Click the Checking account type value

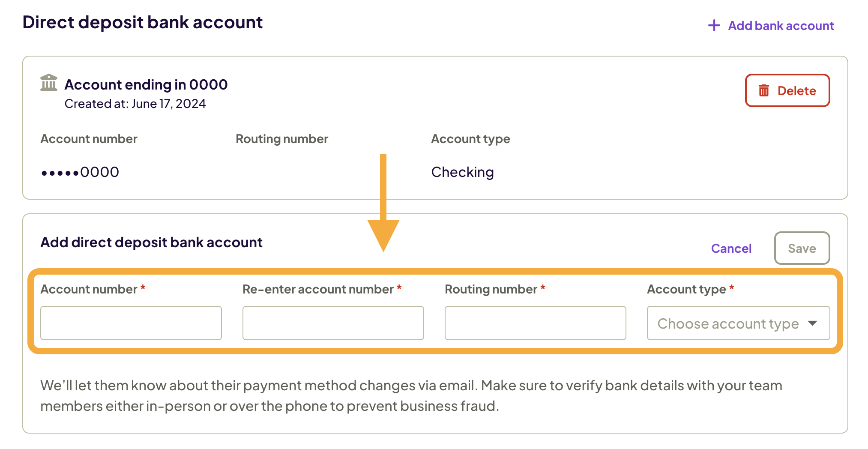click(x=462, y=172)
